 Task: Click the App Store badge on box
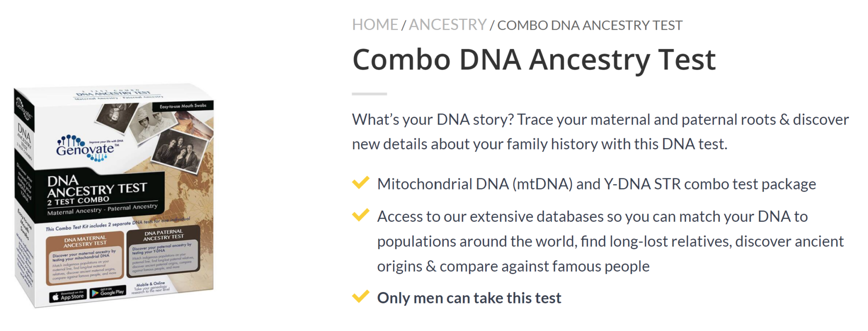click(68, 296)
